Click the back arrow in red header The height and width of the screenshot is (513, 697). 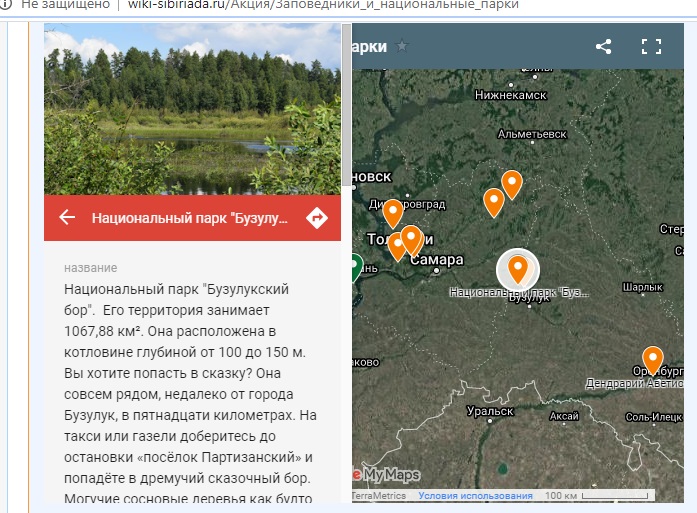coord(67,217)
